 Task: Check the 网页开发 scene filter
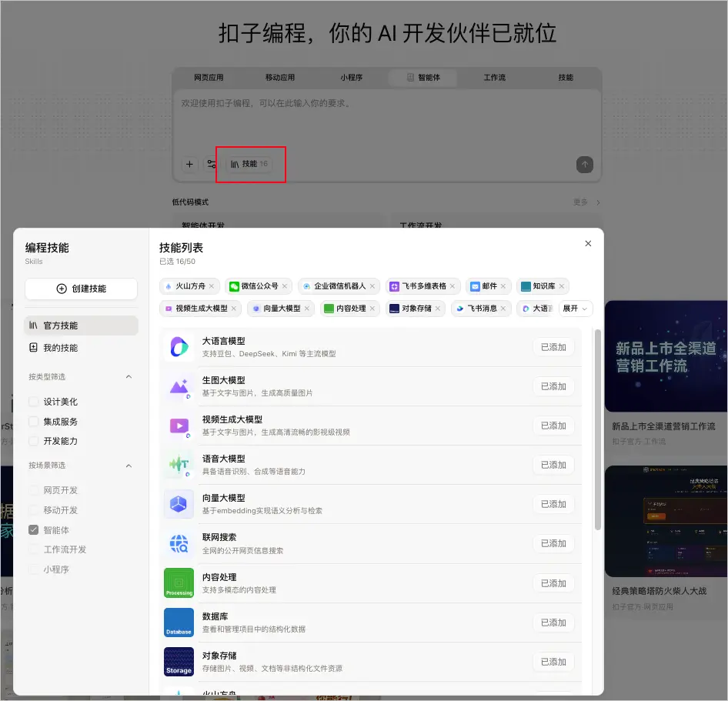click(x=33, y=489)
